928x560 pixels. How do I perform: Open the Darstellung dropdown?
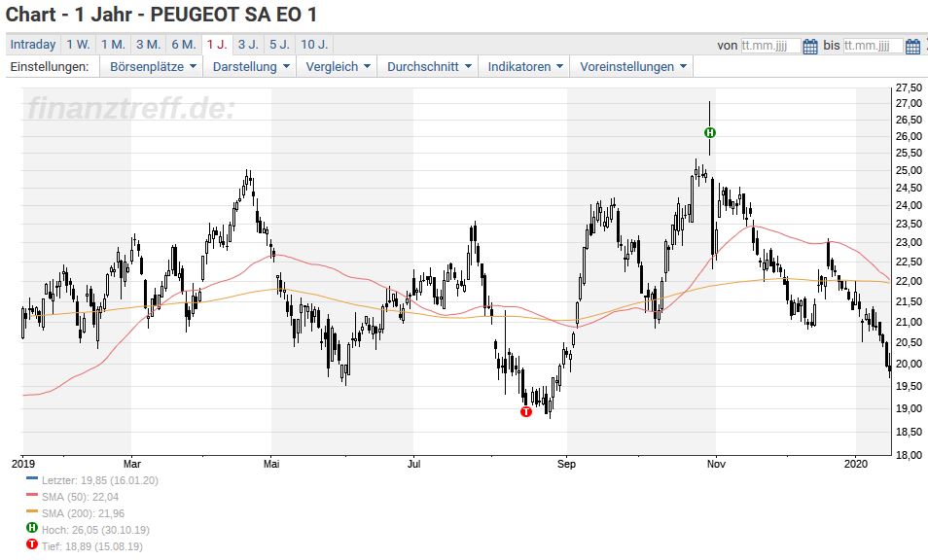[250, 67]
